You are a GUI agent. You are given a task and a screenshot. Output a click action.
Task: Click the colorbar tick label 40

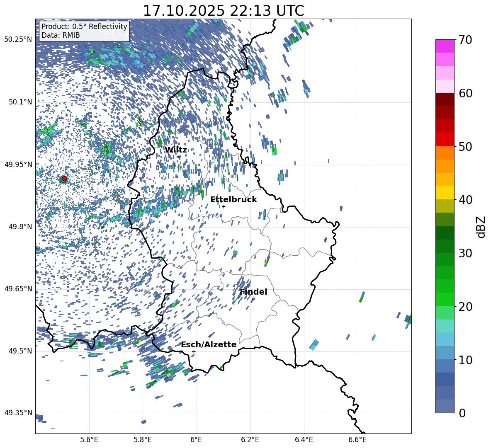point(466,200)
